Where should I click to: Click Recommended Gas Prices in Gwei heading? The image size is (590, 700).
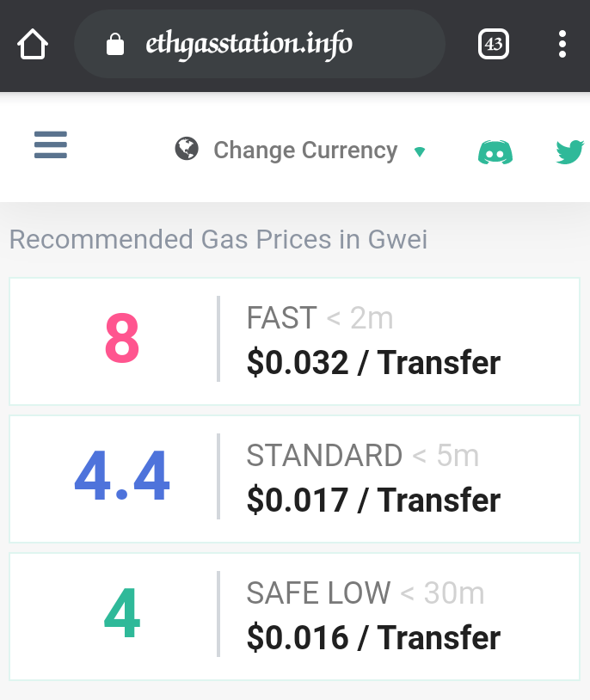[x=218, y=239]
